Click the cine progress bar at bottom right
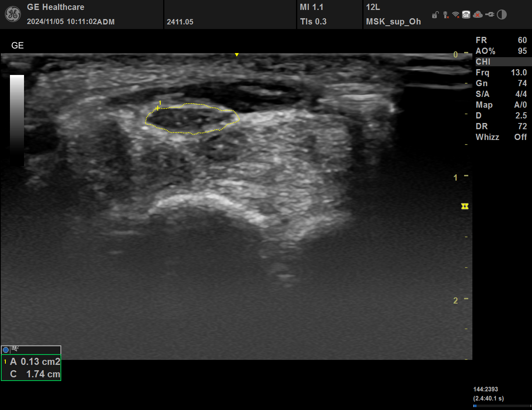 tap(502, 406)
